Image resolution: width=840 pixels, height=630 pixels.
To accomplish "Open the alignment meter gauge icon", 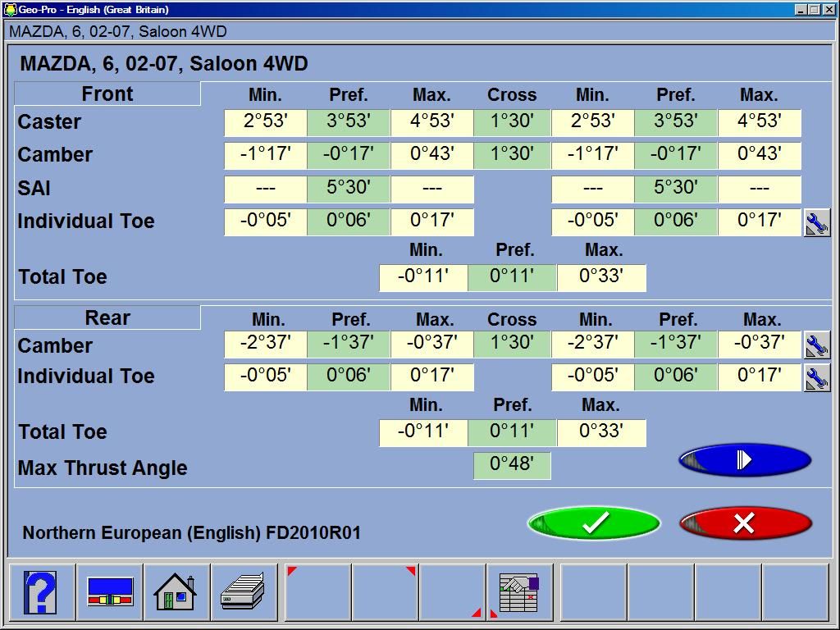I will pos(110,592).
